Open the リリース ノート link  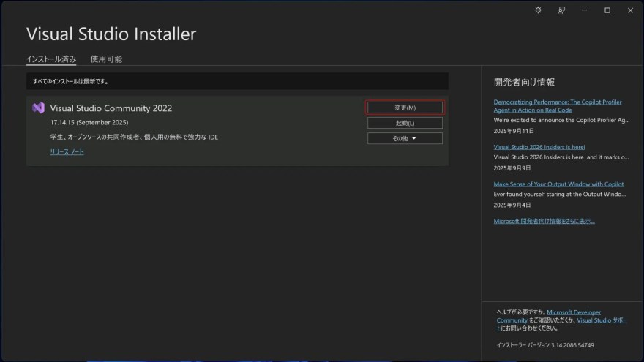pos(67,152)
